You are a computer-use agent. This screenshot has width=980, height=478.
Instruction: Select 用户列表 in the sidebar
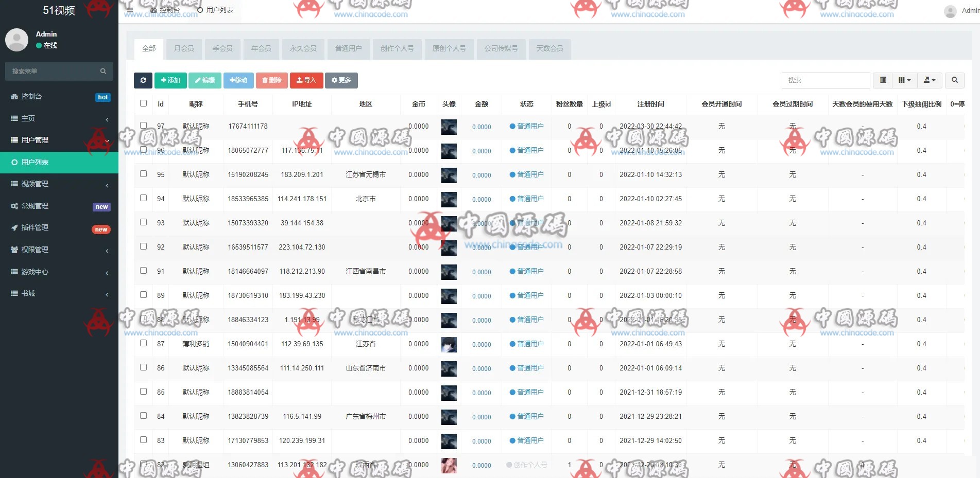(59, 162)
